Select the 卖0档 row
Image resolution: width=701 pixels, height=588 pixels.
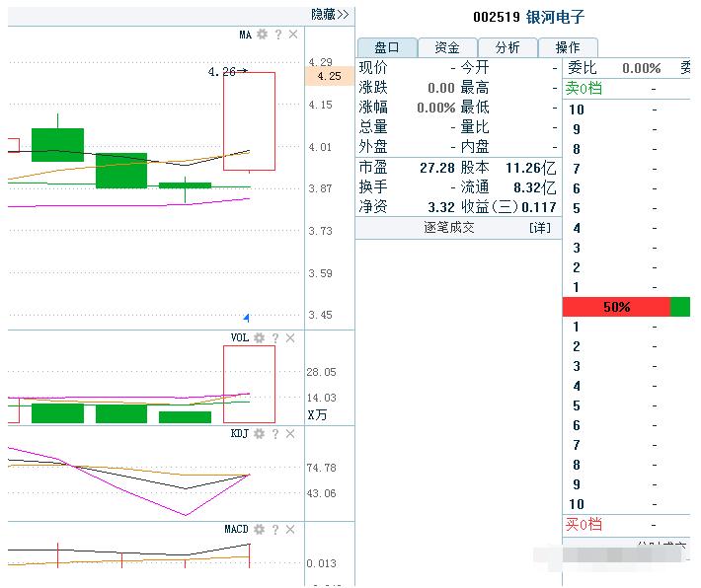tap(626, 89)
